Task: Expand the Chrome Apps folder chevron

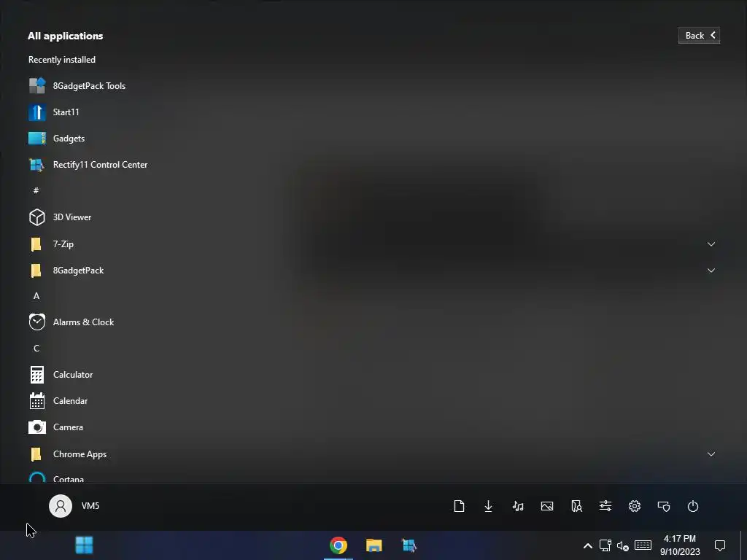Action: [x=711, y=454]
